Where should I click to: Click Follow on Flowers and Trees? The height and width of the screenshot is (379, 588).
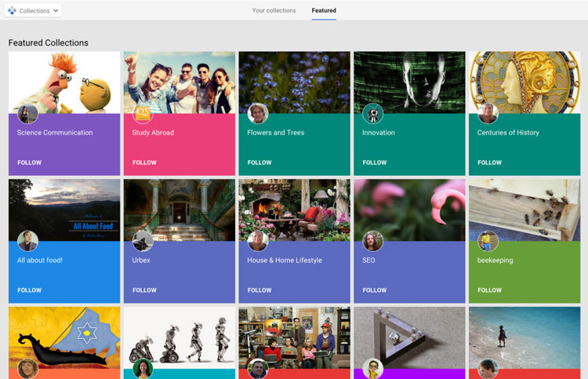pyautogui.click(x=260, y=162)
